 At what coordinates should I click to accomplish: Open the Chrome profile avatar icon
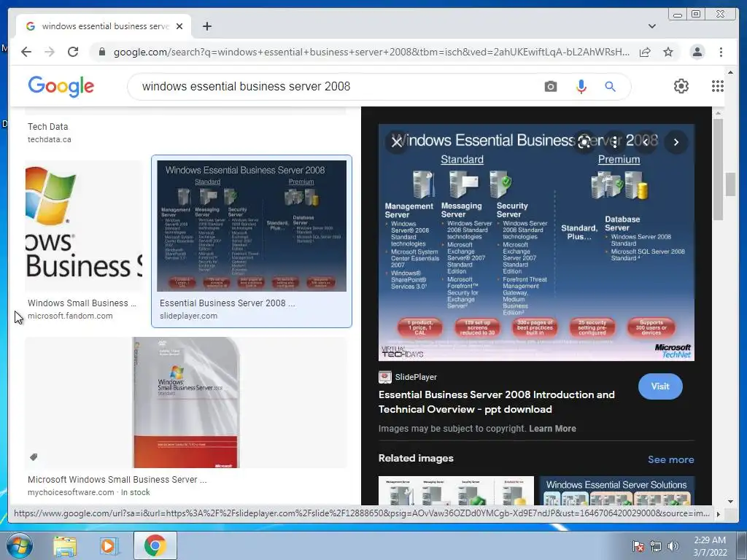(697, 52)
